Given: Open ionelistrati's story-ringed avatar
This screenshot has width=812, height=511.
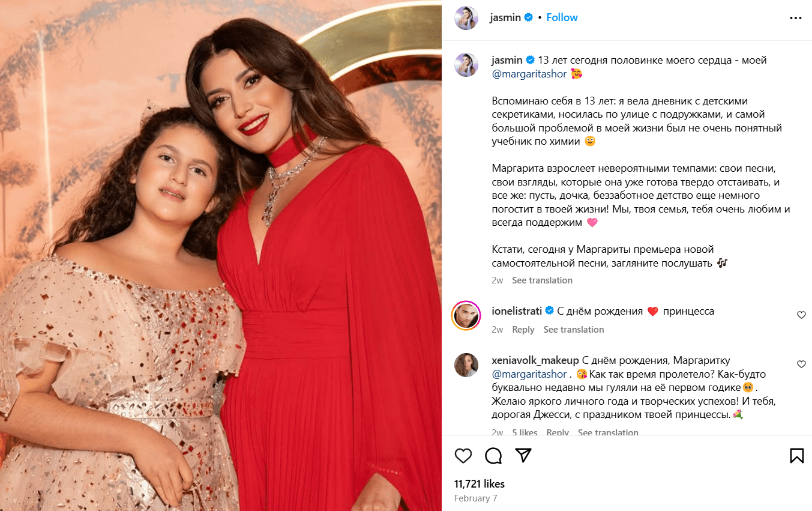Looking at the screenshot, I should point(466,316).
